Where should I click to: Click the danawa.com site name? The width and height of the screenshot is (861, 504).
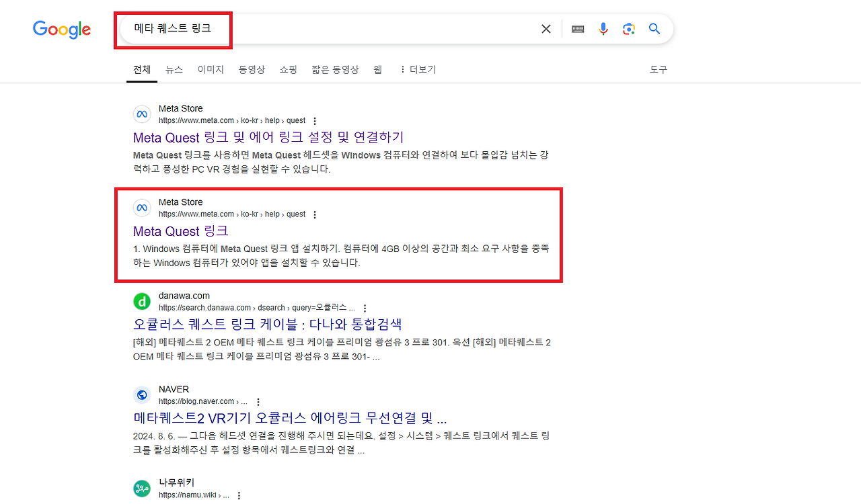click(184, 296)
